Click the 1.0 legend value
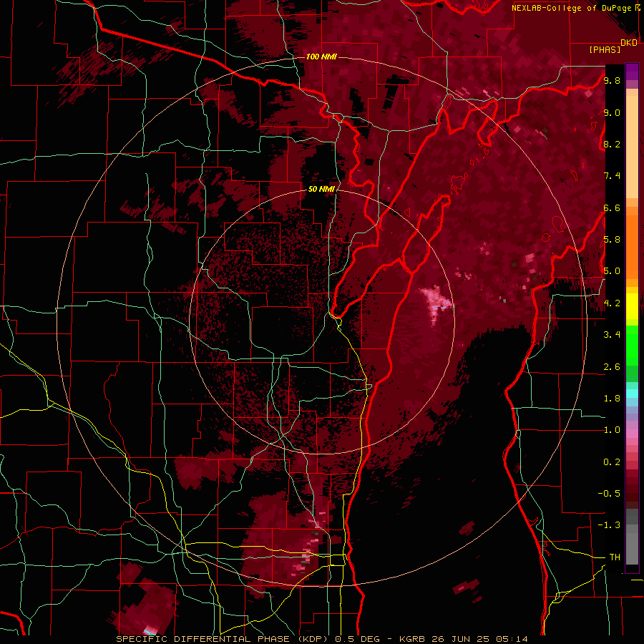Screen dimensions: 644x644 612,430
